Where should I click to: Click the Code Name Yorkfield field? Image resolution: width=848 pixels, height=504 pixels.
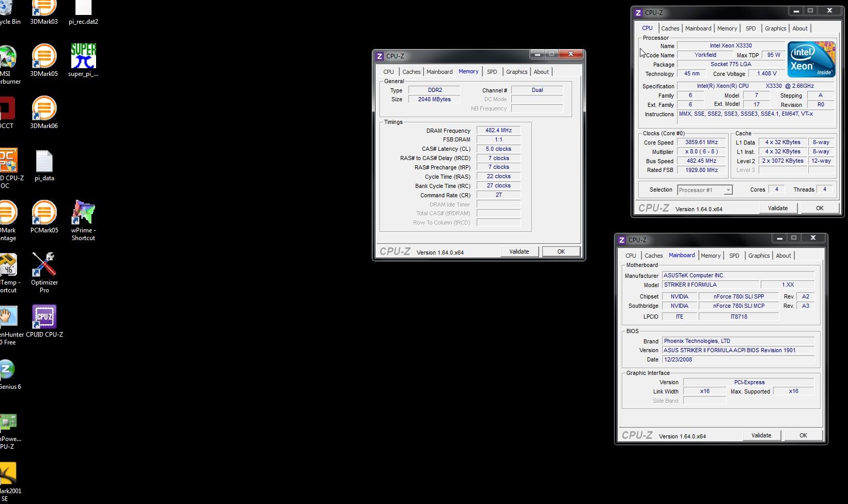coord(705,55)
